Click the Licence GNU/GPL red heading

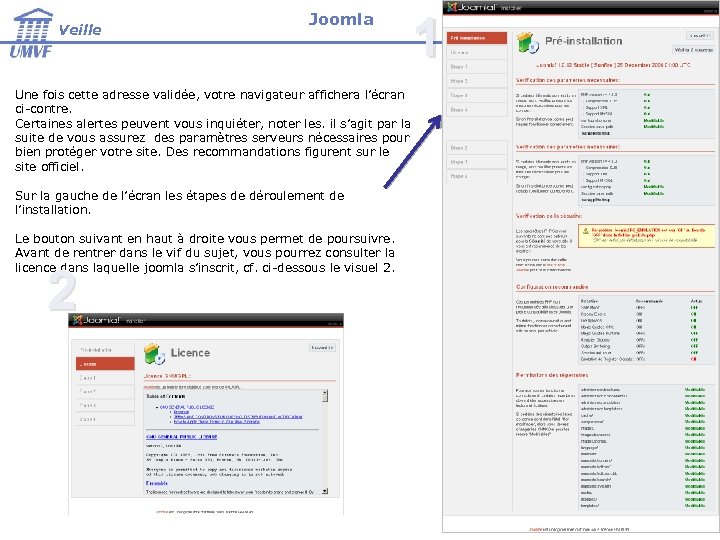[167, 376]
